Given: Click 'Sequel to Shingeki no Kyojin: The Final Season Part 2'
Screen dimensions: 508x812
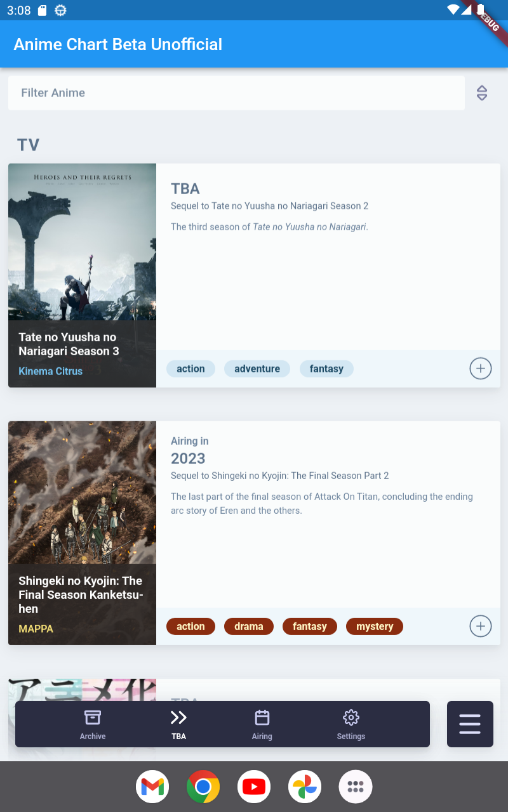Looking at the screenshot, I should pyautogui.click(x=280, y=475).
